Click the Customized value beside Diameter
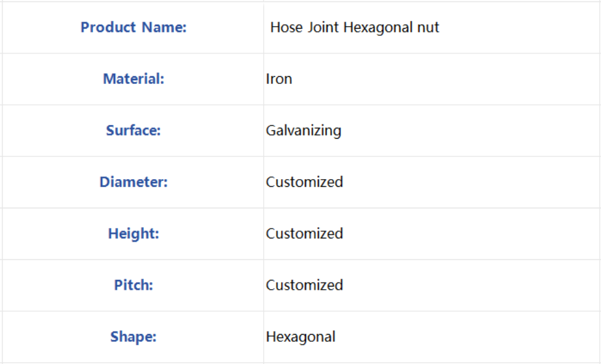 pos(304,182)
